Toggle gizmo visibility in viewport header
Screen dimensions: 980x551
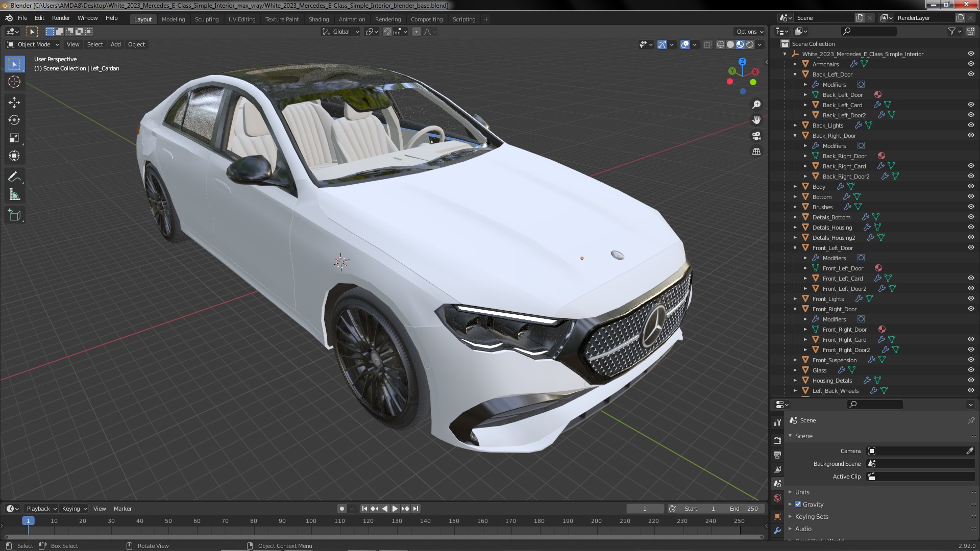click(661, 45)
